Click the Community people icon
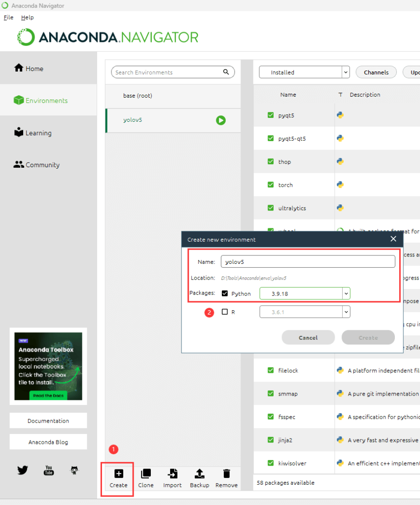Image resolution: width=420 pixels, height=505 pixels. pyautogui.click(x=19, y=164)
